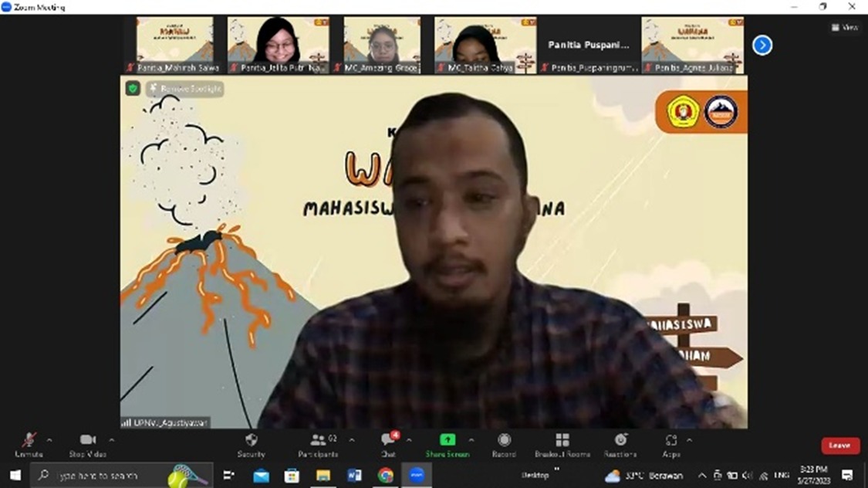Click the Remove Spotlight button
Viewport: 868px width, 488px height.
tap(185, 89)
